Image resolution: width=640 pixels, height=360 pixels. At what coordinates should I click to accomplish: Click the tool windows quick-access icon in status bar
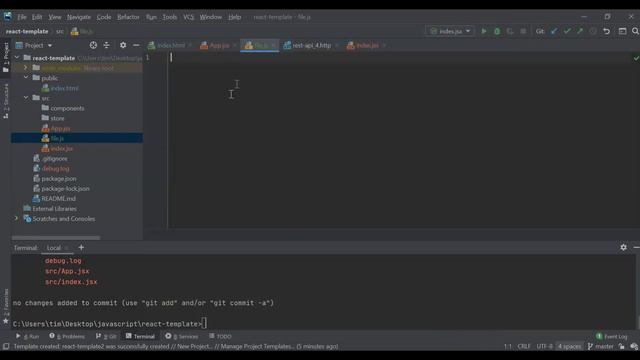coord(6,347)
